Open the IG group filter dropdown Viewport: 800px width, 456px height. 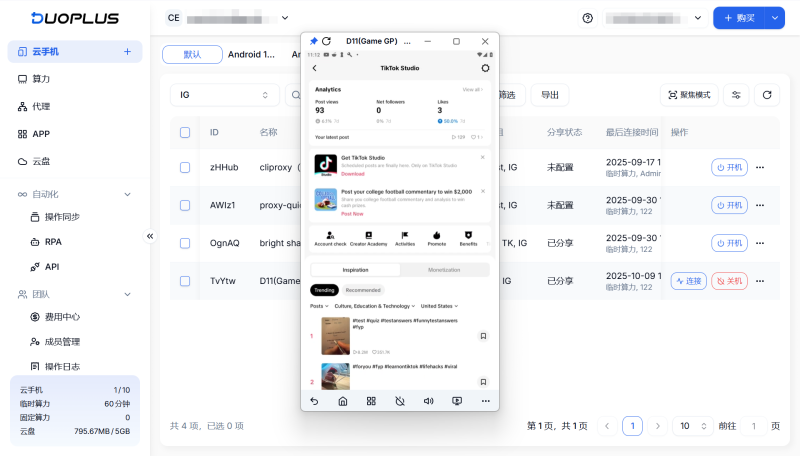[224, 95]
